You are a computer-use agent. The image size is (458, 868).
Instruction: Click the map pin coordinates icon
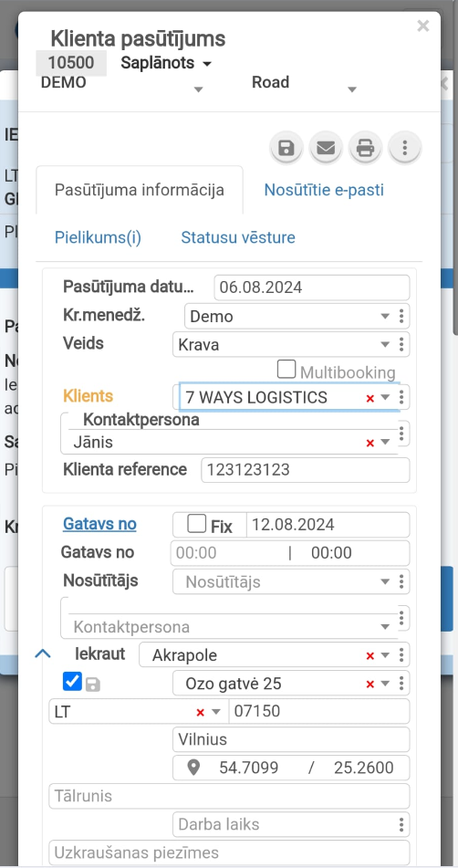(193, 768)
